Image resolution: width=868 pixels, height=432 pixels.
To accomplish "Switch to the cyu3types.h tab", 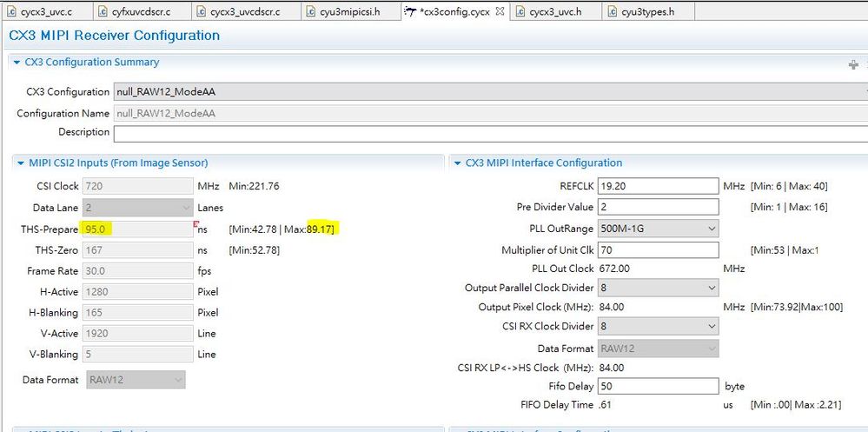I will (x=647, y=11).
